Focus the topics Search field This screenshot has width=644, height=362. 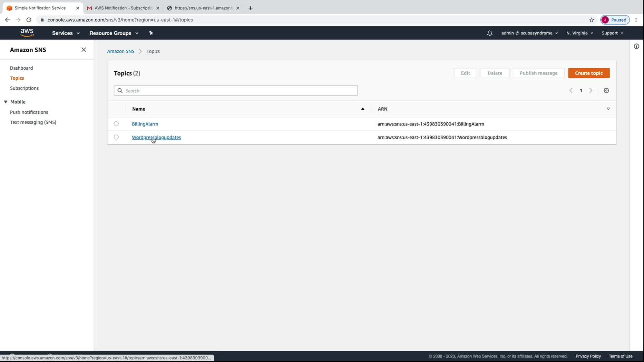(236, 91)
